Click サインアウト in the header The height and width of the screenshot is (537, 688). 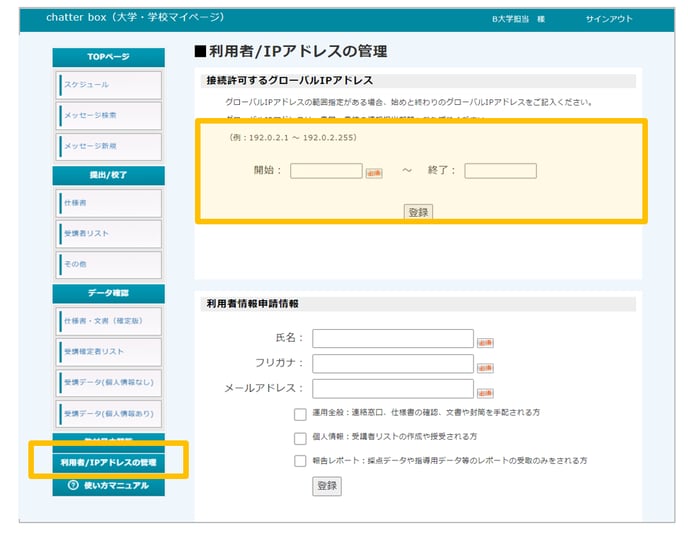pos(609,19)
